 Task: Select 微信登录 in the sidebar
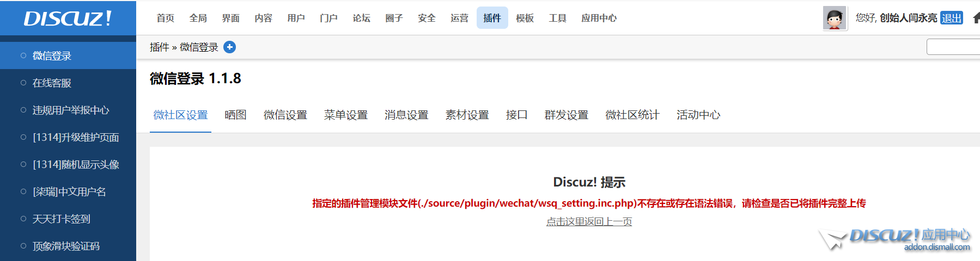(x=68, y=55)
